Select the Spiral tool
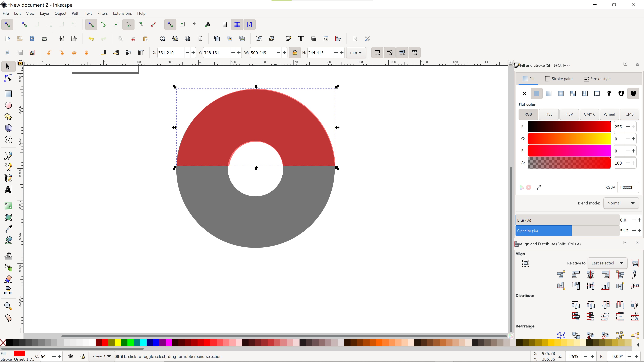 [8, 140]
